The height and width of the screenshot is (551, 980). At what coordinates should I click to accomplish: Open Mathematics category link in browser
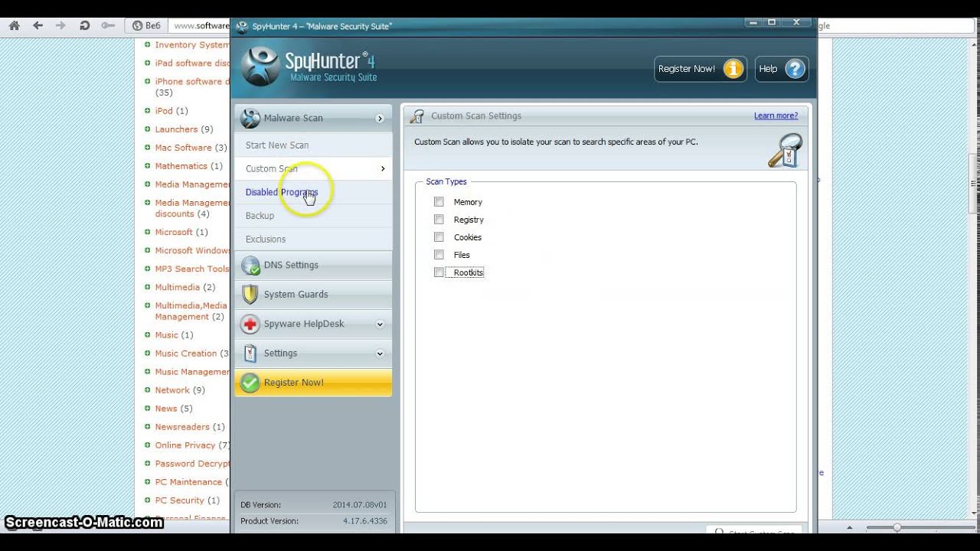[181, 166]
